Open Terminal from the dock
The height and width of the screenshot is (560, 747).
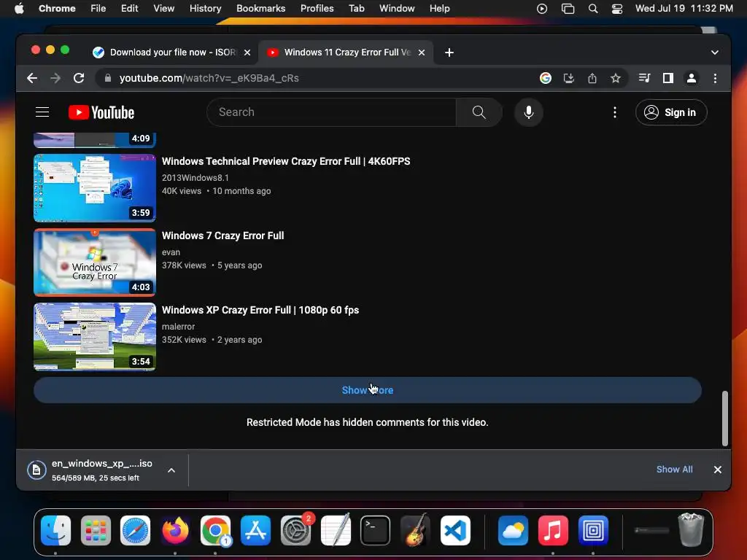376,531
